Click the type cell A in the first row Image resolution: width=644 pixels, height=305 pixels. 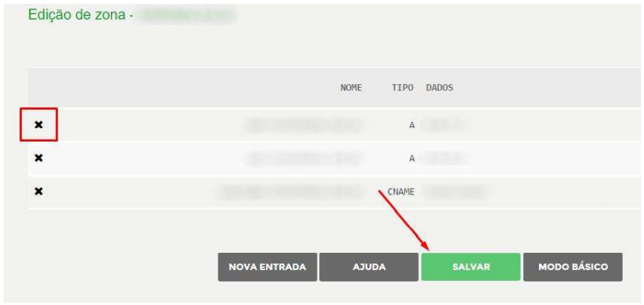click(412, 126)
